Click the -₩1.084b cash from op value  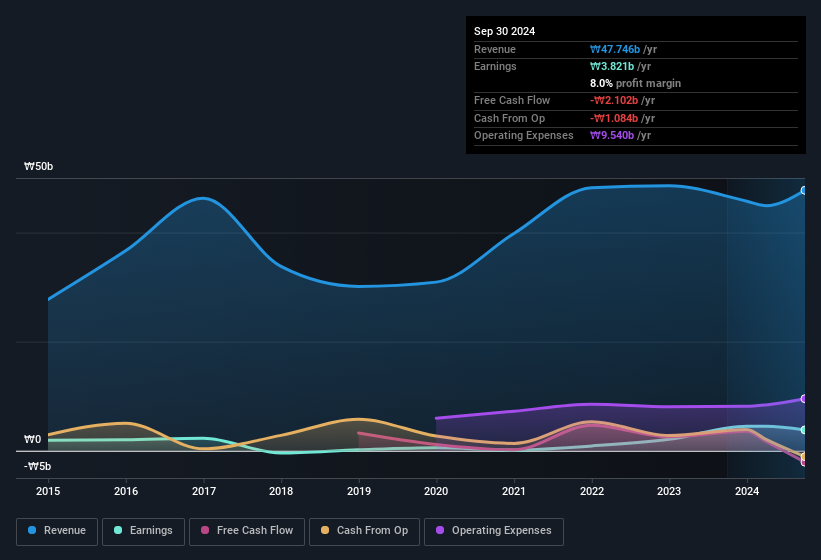point(614,118)
